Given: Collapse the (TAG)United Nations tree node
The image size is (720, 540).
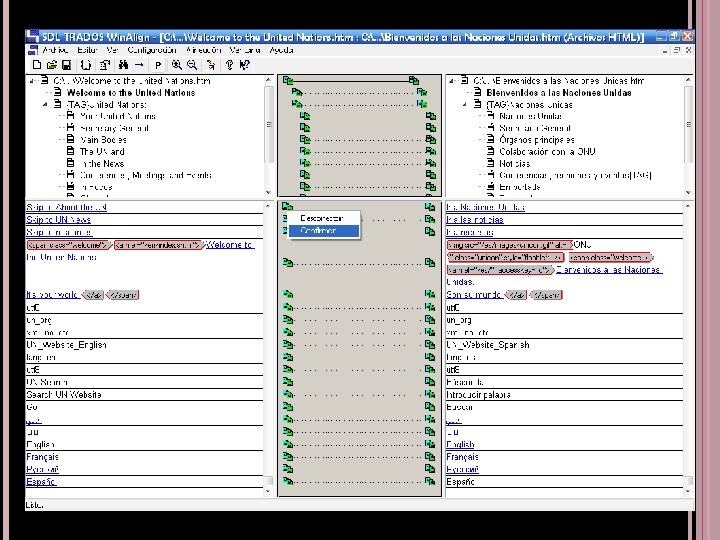Looking at the screenshot, I should coord(45,105).
